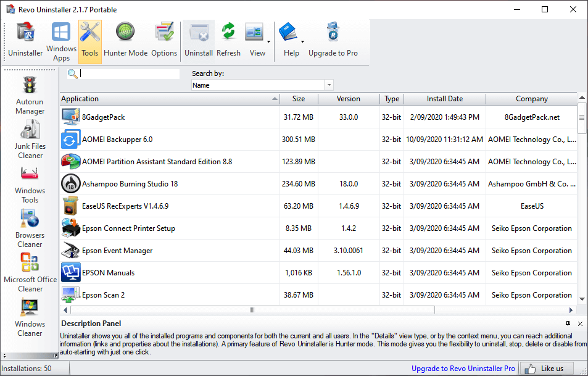Select Ashampoo Burning Studio 18 entry name

130,184
